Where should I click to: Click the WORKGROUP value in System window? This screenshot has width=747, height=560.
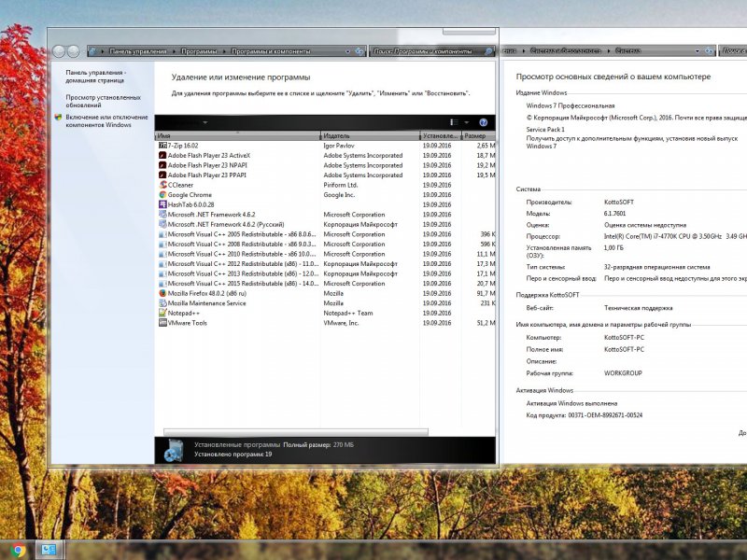tap(623, 373)
